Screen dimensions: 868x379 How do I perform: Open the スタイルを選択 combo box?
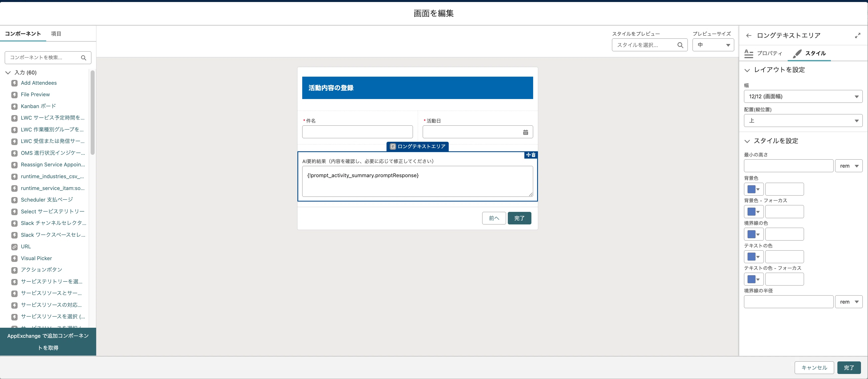coord(649,45)
